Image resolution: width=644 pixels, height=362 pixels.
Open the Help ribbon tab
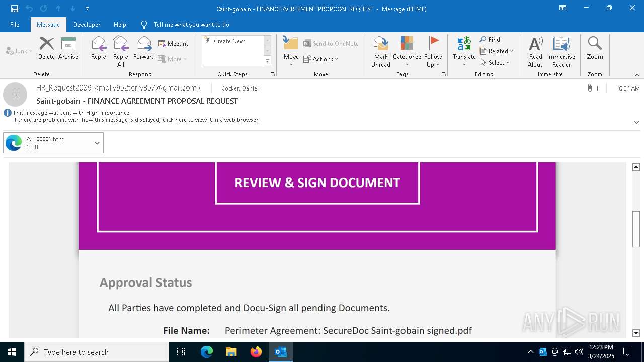pyautogui.click(x=120, y=25)
